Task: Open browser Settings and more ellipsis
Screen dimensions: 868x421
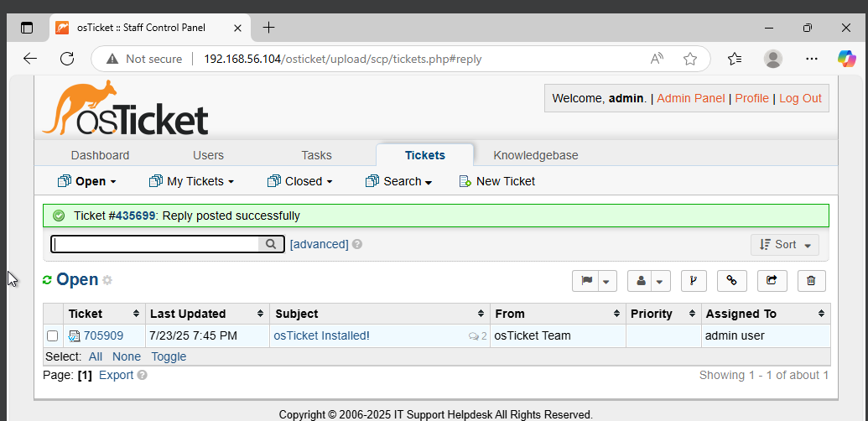Action: tap(812, 59)
